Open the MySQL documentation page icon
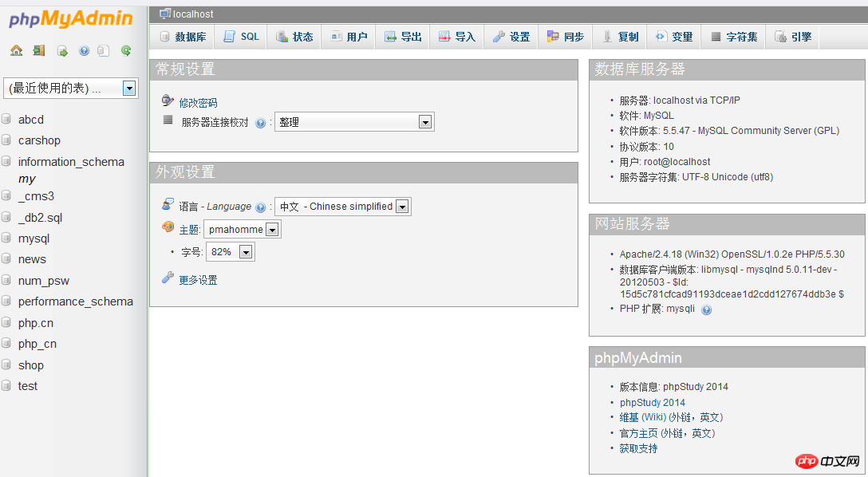 coord(104,51)
